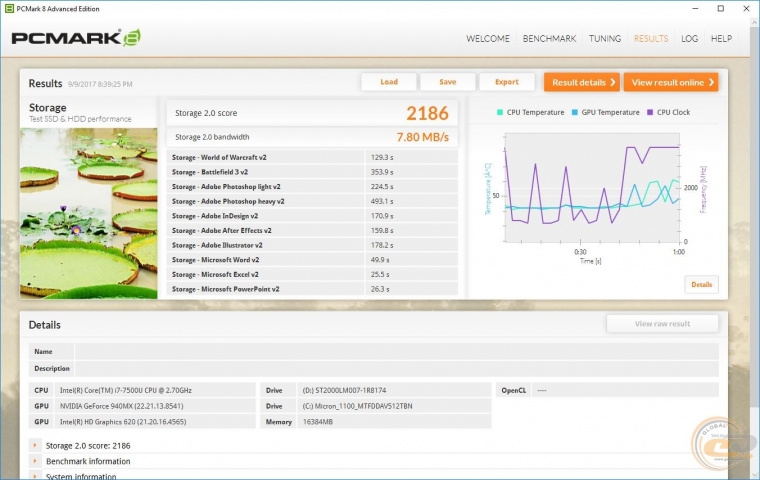Open the WELCOME tab
Screen dimensions: 760x480
488,38
